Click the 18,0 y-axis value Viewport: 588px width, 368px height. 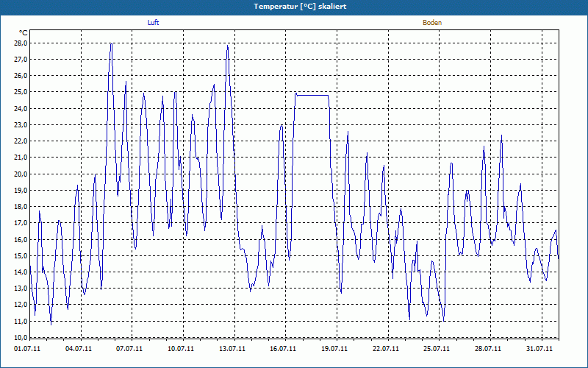[21, 207]
